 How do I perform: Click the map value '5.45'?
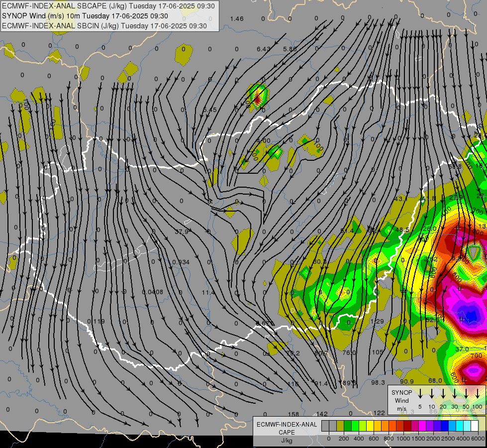210,110
